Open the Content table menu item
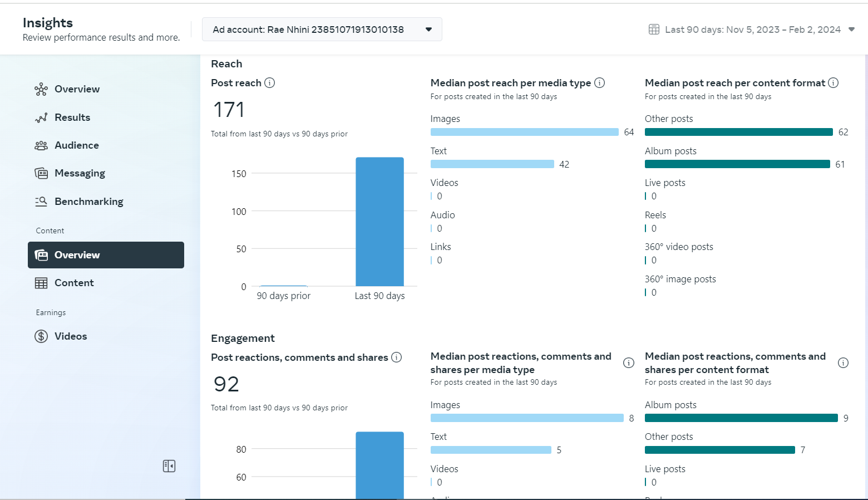The height and width of the screenshot is (500, 868). [x=74, y=283]
